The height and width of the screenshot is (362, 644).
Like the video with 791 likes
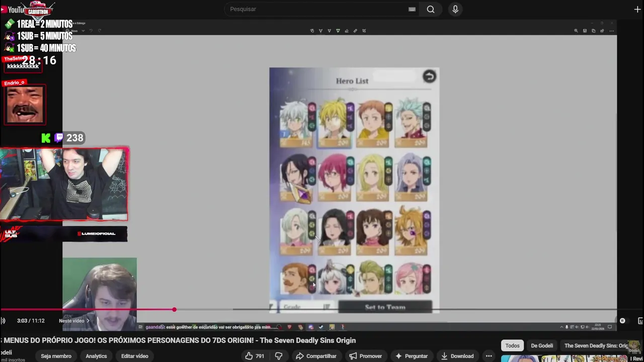coord(255,356)
